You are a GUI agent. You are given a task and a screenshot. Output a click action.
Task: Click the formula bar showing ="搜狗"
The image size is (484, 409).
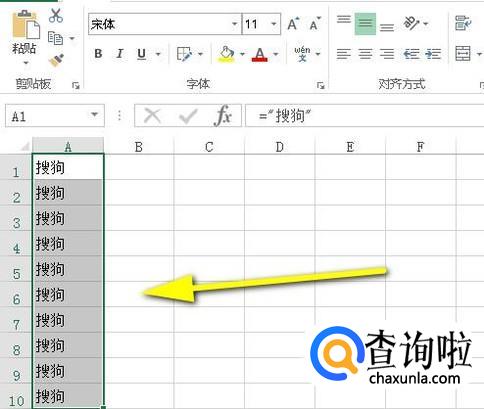tap(365, 116)
